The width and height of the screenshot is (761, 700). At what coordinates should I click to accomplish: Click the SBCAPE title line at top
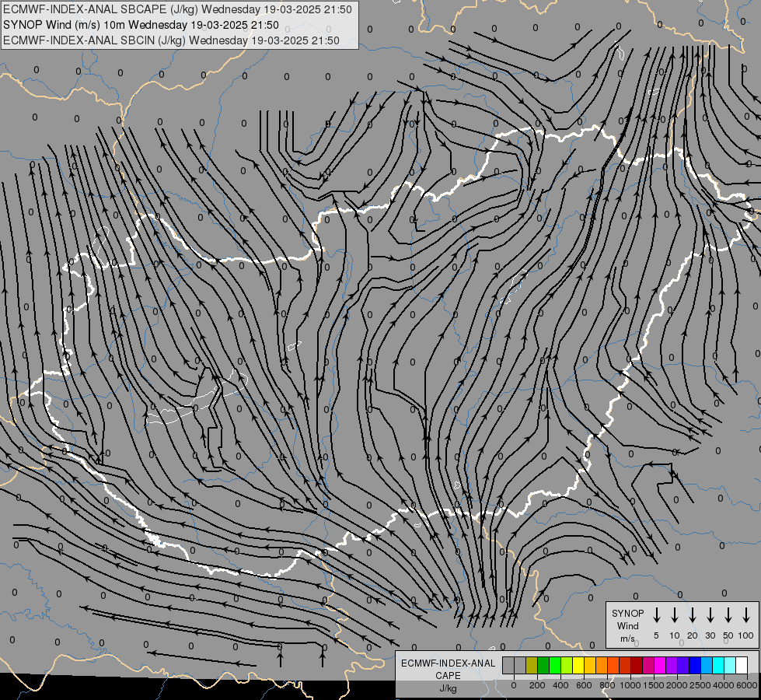177,9
